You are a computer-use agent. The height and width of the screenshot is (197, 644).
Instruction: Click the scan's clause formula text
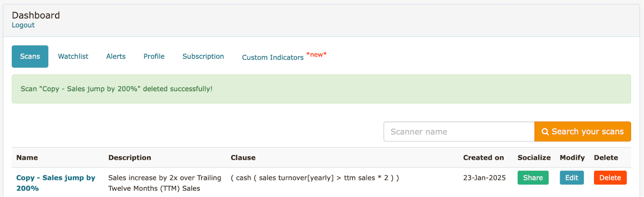point(315,178)
